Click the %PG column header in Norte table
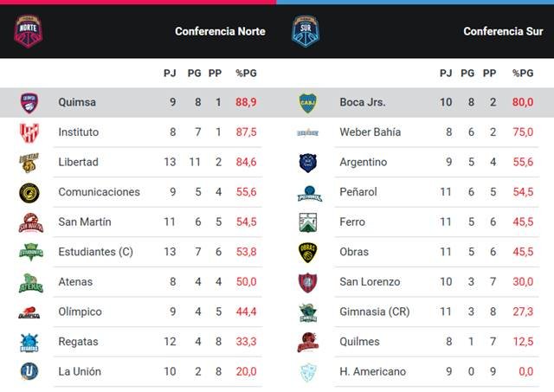Image resolution: width=554 pixels, height=392 pixels. (x=246, y=74)
